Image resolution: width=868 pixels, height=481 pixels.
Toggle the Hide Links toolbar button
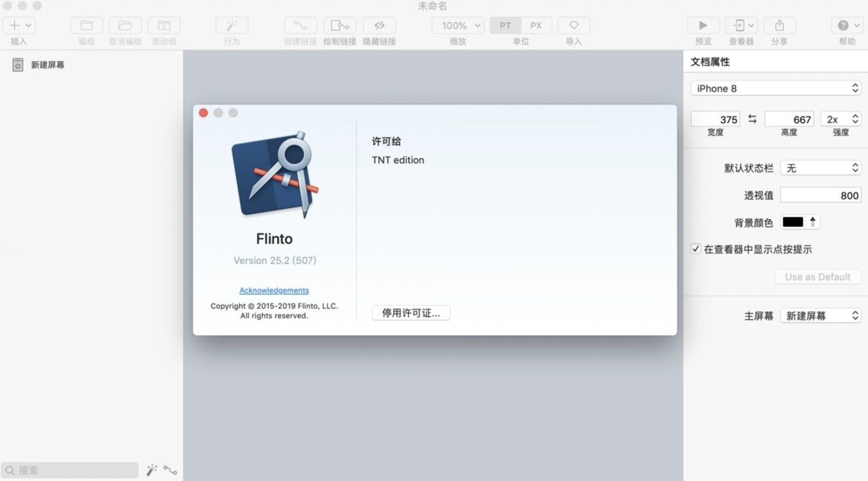pos(379,26)
